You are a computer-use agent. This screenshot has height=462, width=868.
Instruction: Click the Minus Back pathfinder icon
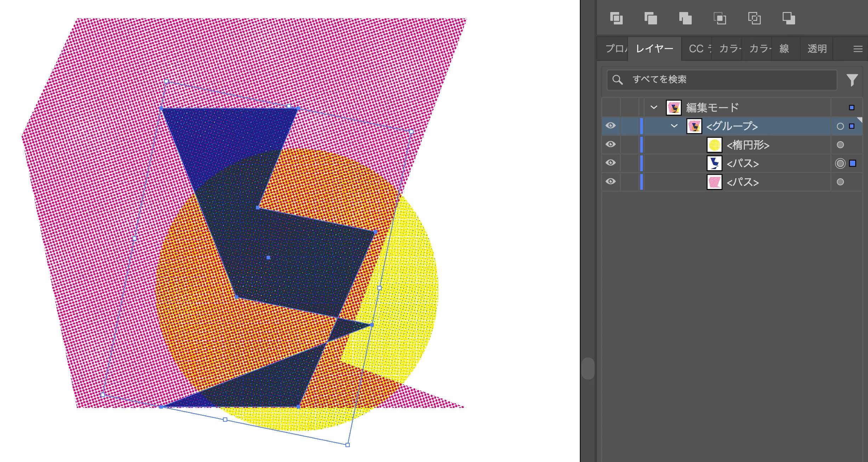click(789, 18)
